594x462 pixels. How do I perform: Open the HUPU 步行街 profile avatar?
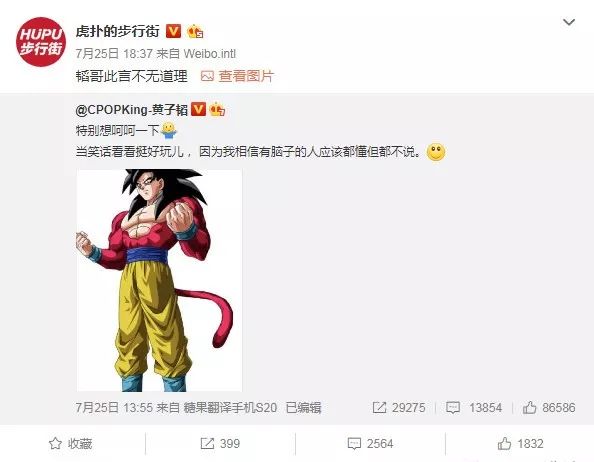coord(41,42)
